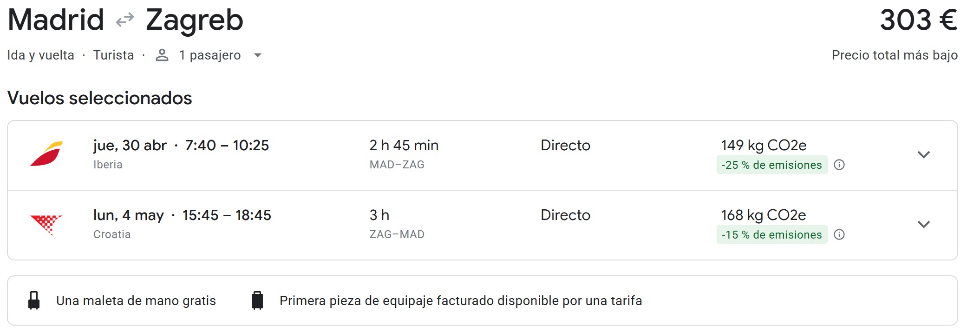Select the 1 pasajero option
Screen dimensions: 980x333
click(x=210, y=55)
